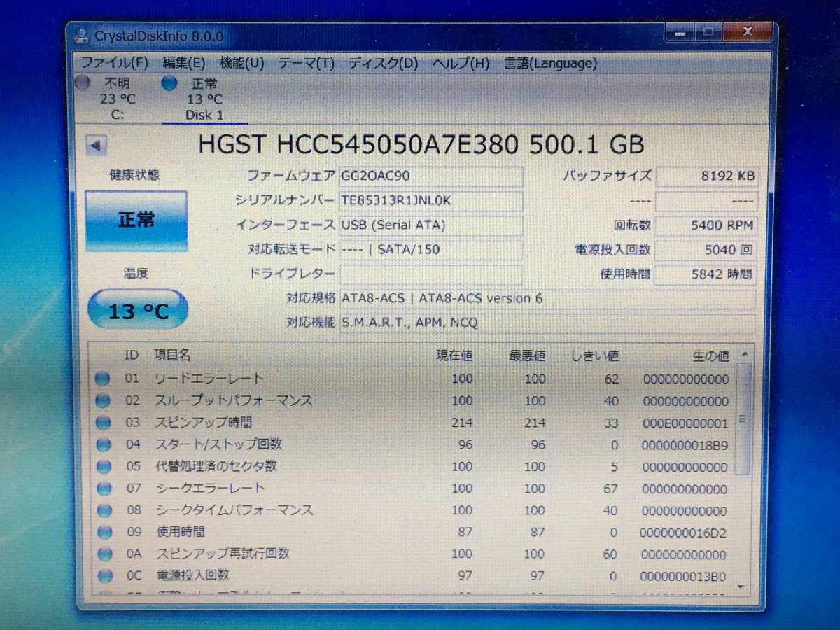840x630 pixels.
Task: Open the ファイル(F) menu
Action: point(115,63)
